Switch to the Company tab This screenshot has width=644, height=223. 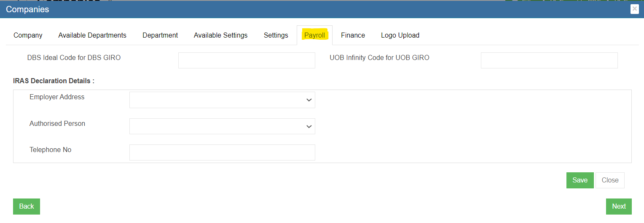pos(28,35)
